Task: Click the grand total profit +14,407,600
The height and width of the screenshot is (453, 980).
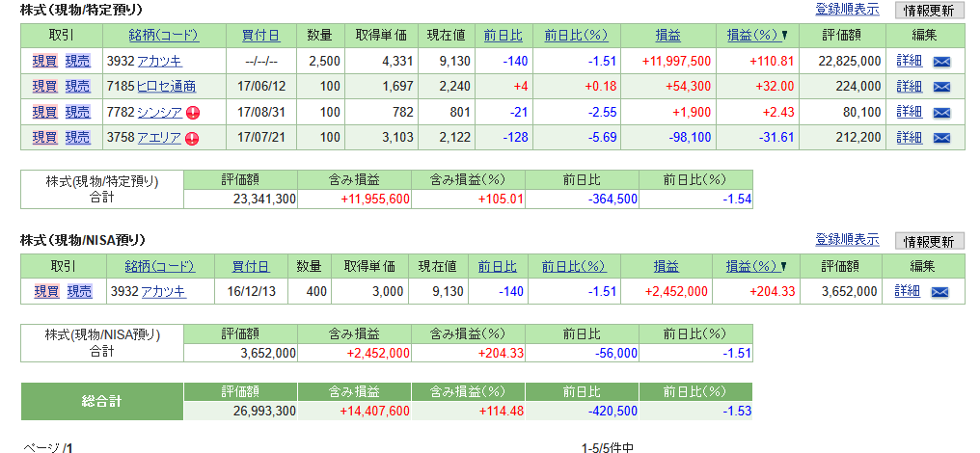Action: click(375, 412)
